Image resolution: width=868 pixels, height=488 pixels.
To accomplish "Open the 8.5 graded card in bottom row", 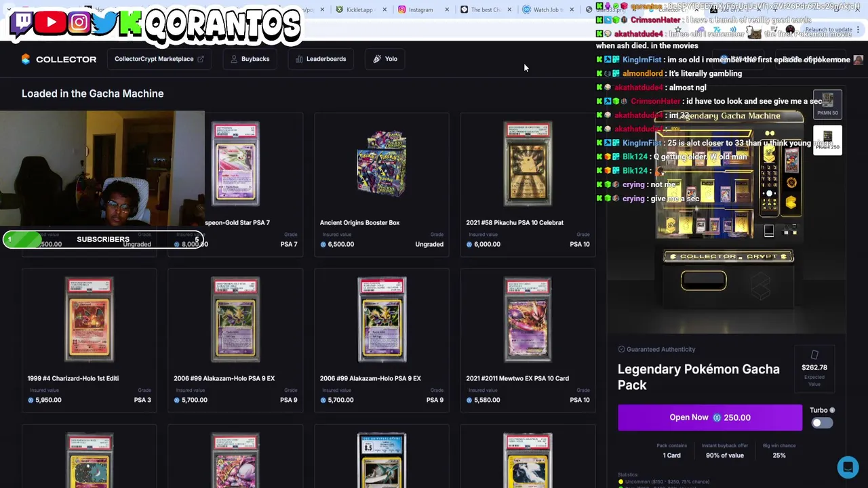I will tap(381, 461).
